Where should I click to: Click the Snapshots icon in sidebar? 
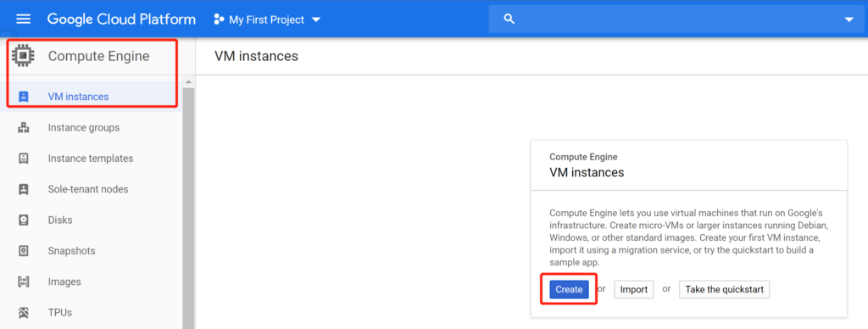click(x=23, y=251)
